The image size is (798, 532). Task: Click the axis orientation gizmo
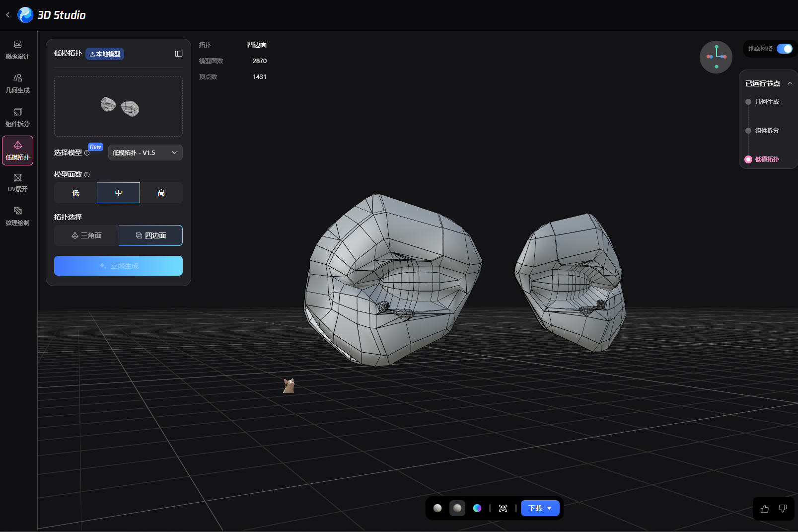pyautogui.click(x=716, y=57)
